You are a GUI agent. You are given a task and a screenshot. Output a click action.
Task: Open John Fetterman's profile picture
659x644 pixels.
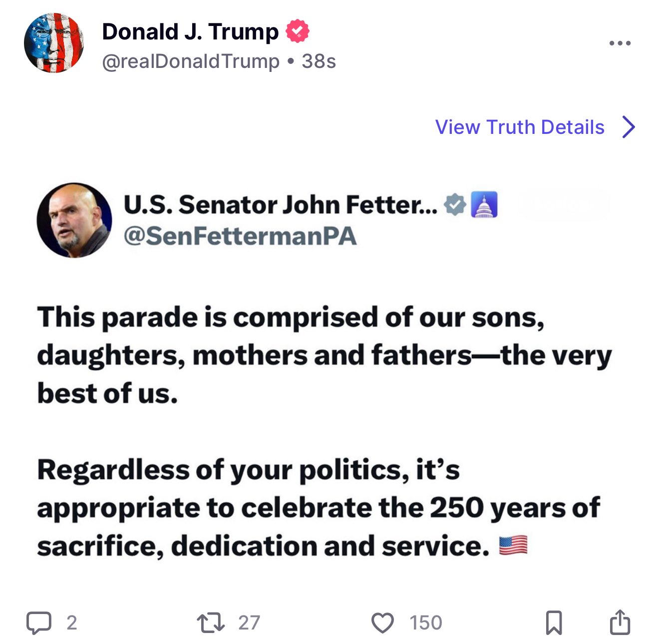[x=74, y=220]
